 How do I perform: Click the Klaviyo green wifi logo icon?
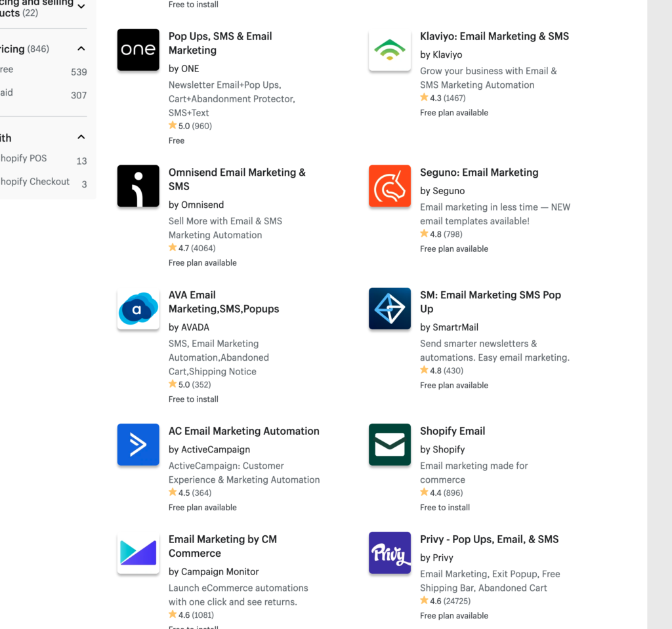coord(390,49)
